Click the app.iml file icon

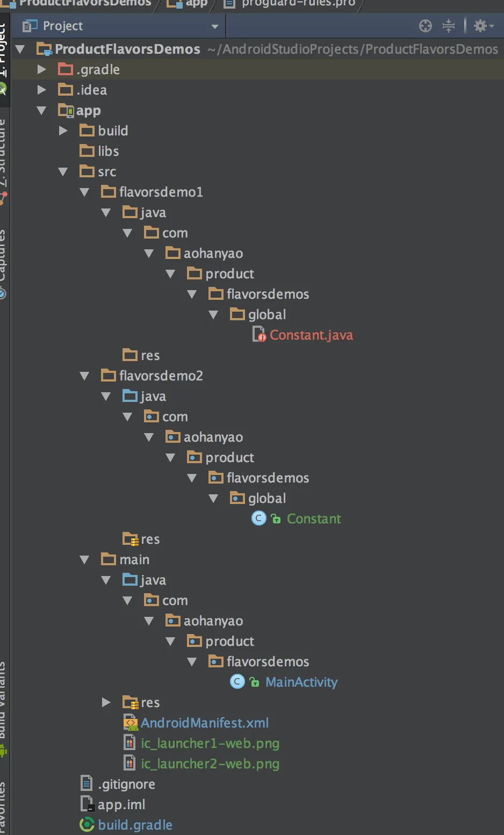(87, 804)
